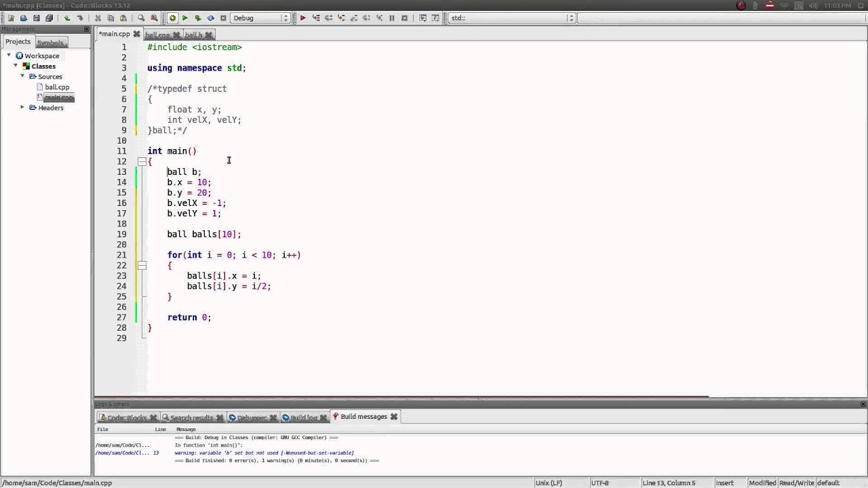868x488 pixels.
Task: Click the Stop debugger icon
Action: coord(404,18)
